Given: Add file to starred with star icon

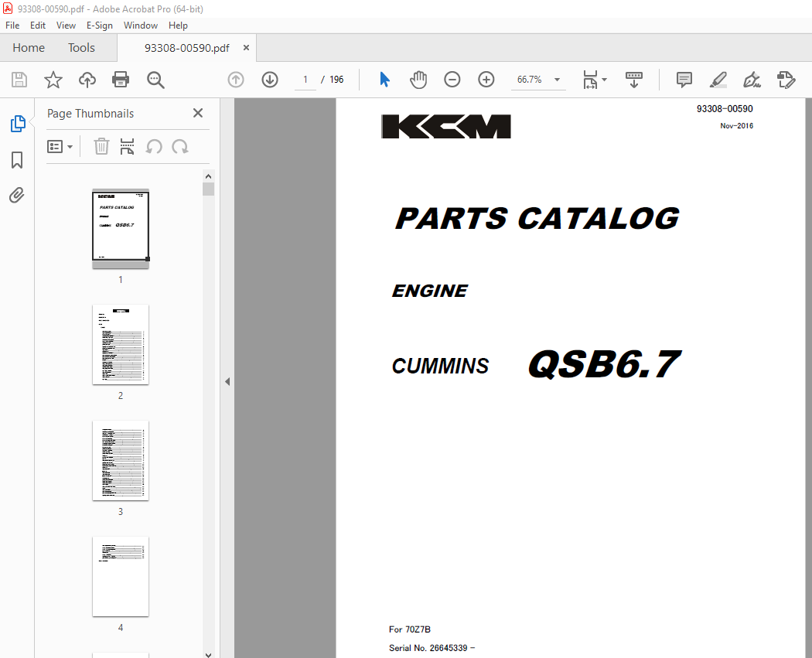Looking at the screenshot, I should tap(53, 80).
